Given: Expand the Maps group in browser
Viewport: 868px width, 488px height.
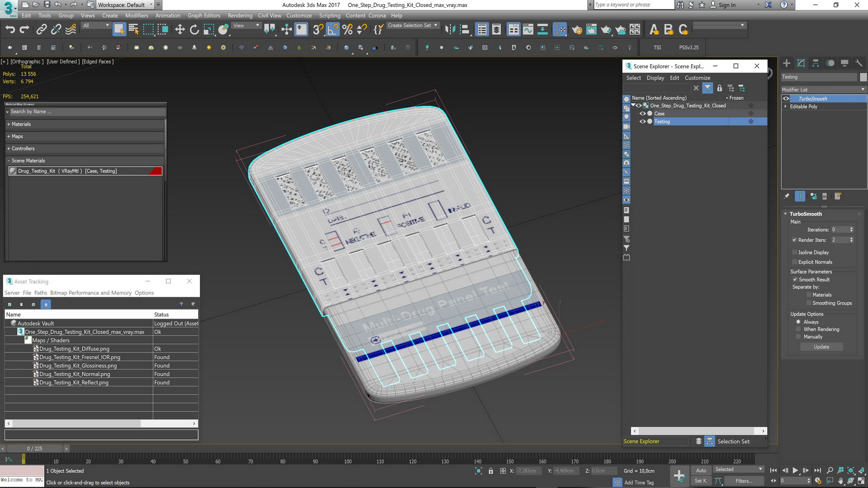Looking at the screenshot, I should [9, 136].
